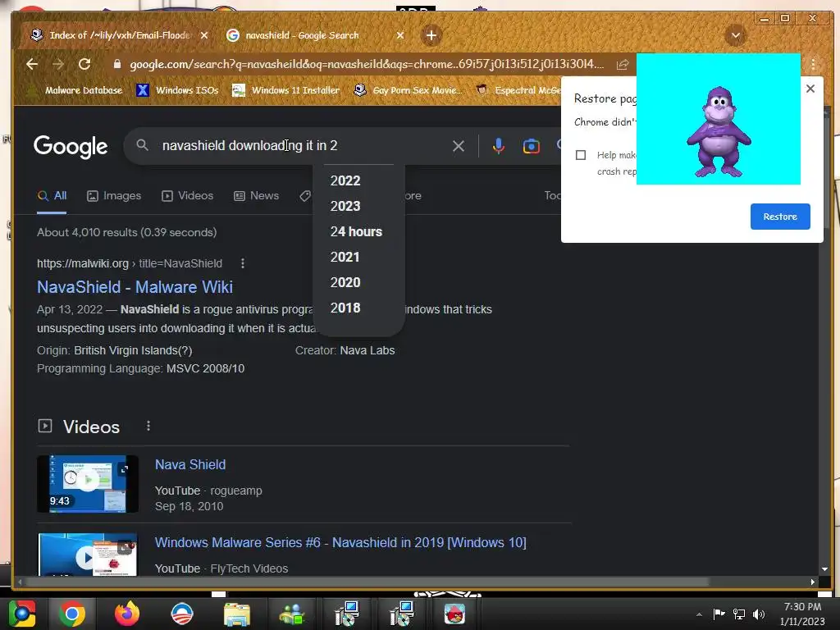The width and height of the screenshot is (840, 630).
Task: Open File Explorer folder icon in taskbar
Action: (x=237, y=614)
